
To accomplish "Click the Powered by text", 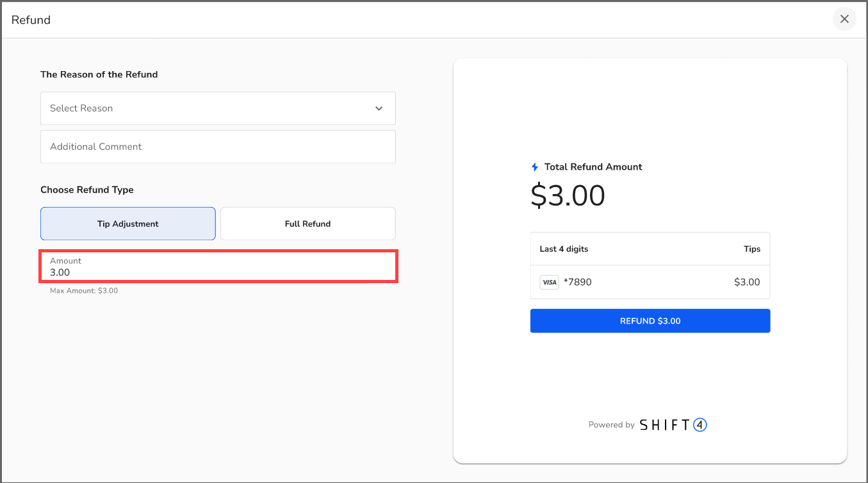I will click(x=611, y=425).
